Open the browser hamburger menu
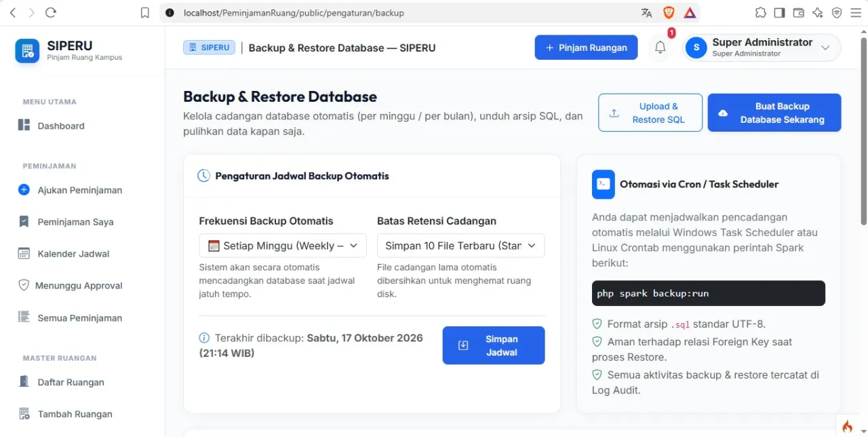The image size is (868, 437). pyautogui.click(x=856, y=12)
